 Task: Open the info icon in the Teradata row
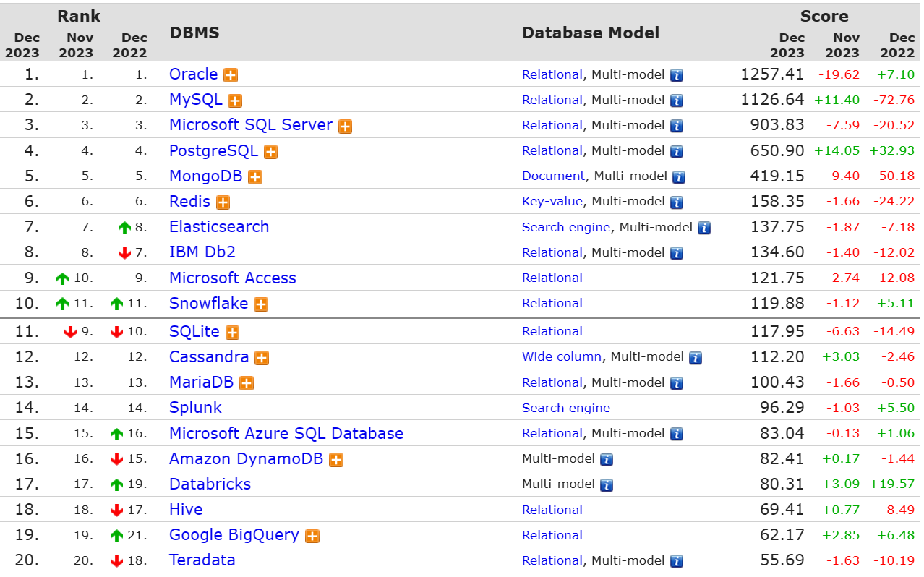click(x=677, y=561)
